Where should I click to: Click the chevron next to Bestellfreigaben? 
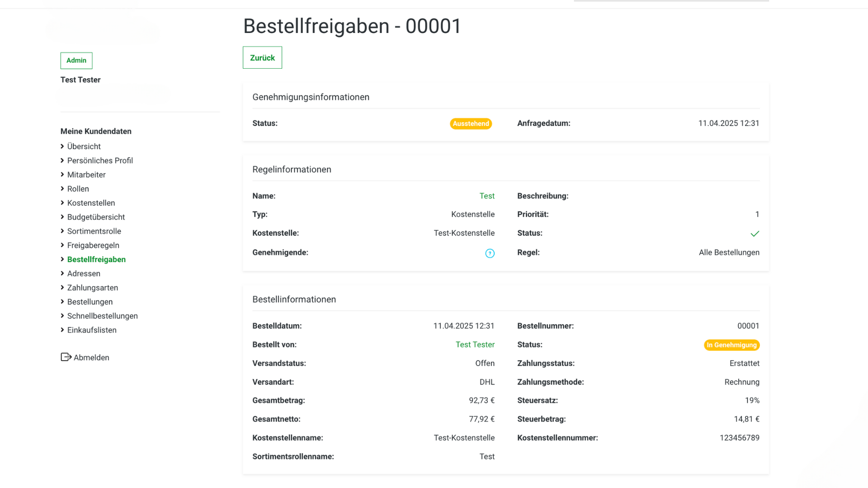[62, 259]
